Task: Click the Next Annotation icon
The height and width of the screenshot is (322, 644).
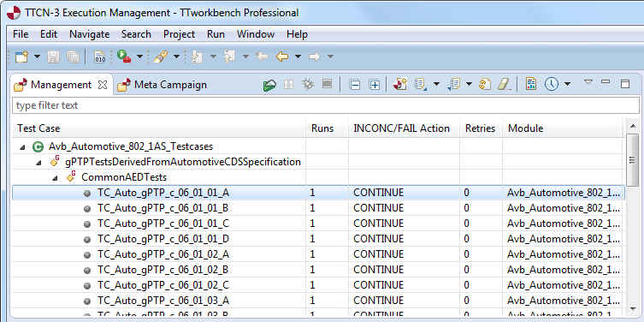Action: point(198,57)
